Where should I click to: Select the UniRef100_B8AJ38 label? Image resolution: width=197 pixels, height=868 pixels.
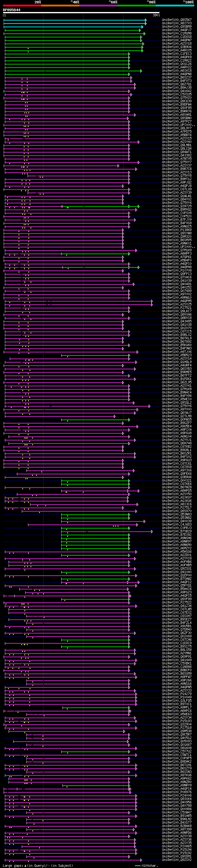(177, 88)
